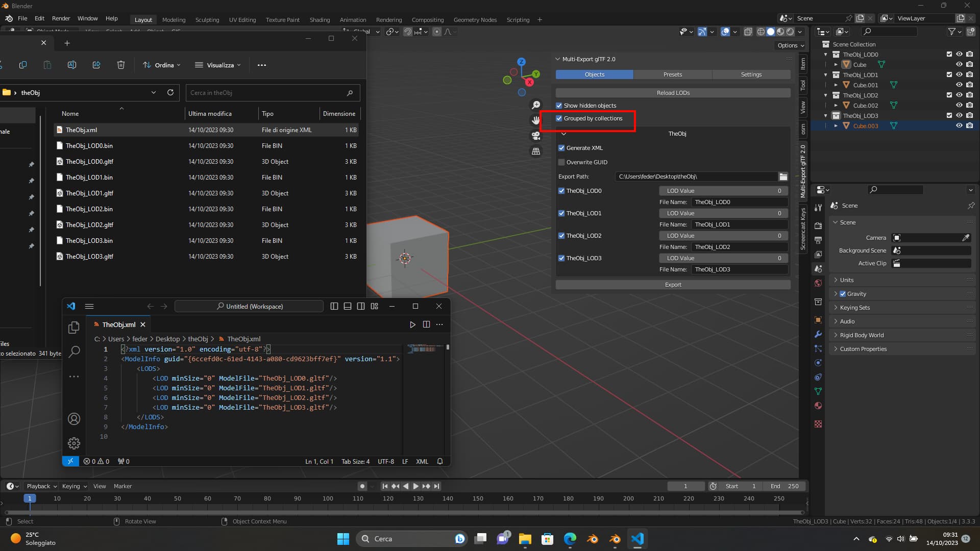Open the Render properties tab icon

[x=818, y=226]
